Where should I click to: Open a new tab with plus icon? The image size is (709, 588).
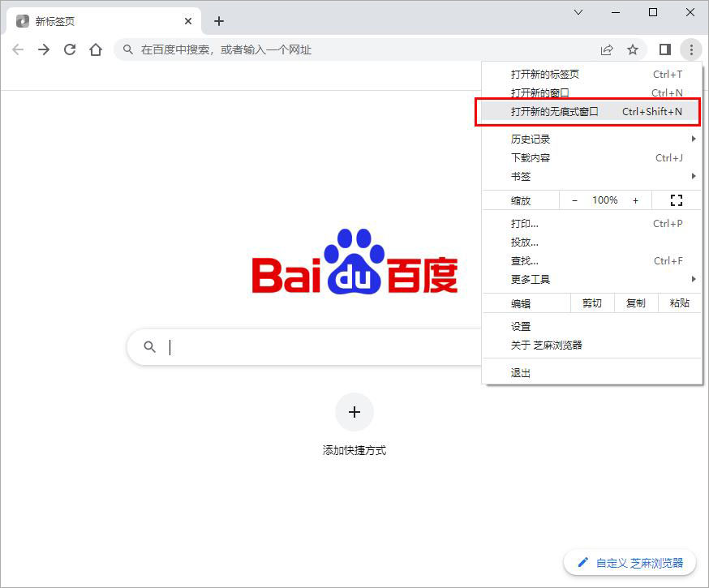click(219, 21)
